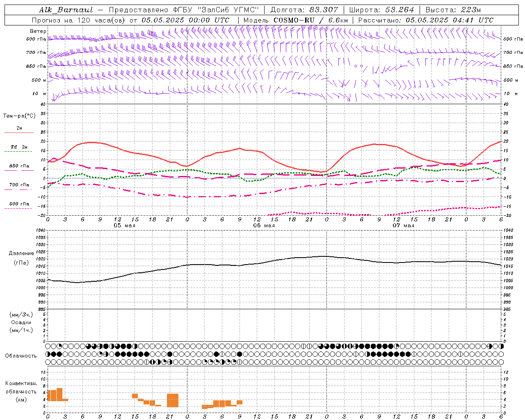
Task: Click the left 10 м wind level label
Action: point(39,94)
